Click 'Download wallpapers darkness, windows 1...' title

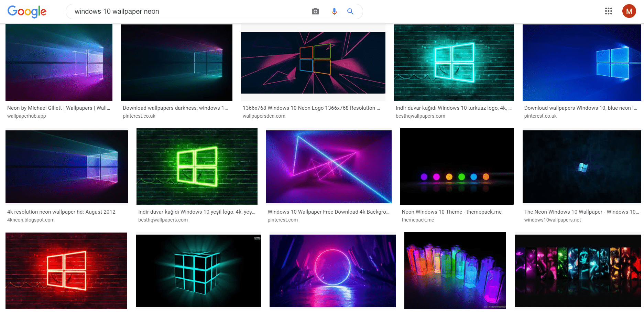[x=175, y=108]
